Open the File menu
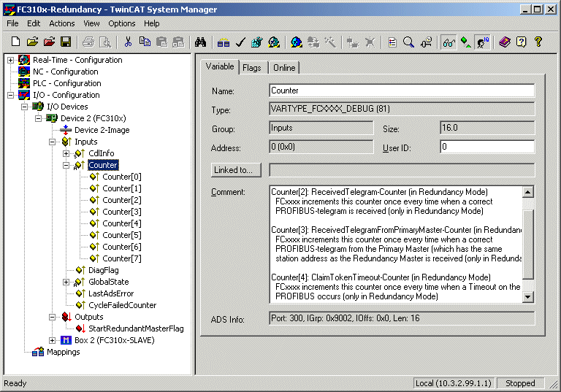The height and width of the screenshot is (392, 561). pyautogui.click(x=12, y=23)
